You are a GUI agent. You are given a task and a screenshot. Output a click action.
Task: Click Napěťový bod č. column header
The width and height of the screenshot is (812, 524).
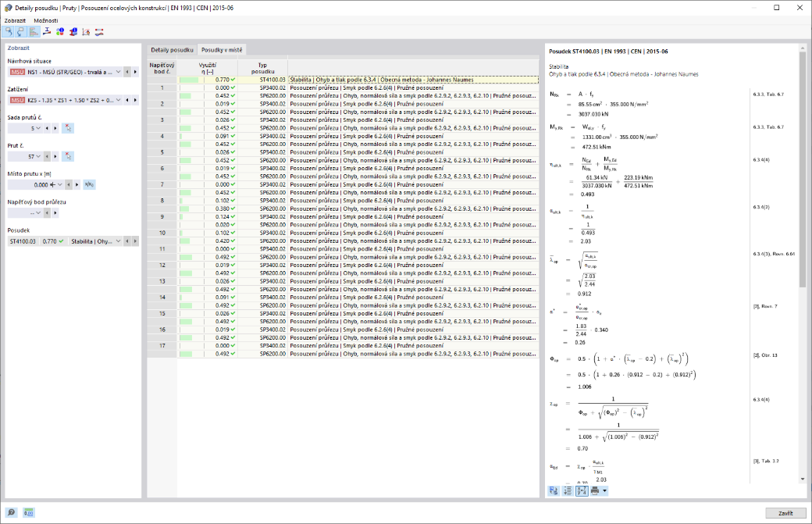162,69
